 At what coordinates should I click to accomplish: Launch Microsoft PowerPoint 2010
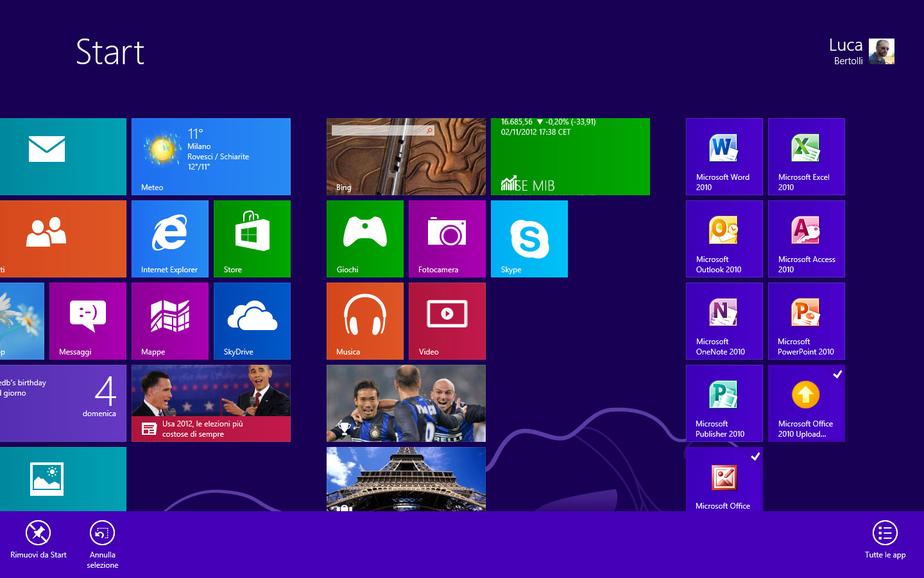tap(807, 321)
